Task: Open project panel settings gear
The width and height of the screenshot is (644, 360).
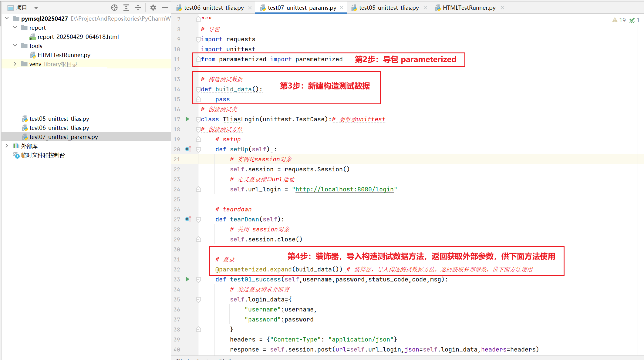Action: pyautogui.click(x=153, y=8)
